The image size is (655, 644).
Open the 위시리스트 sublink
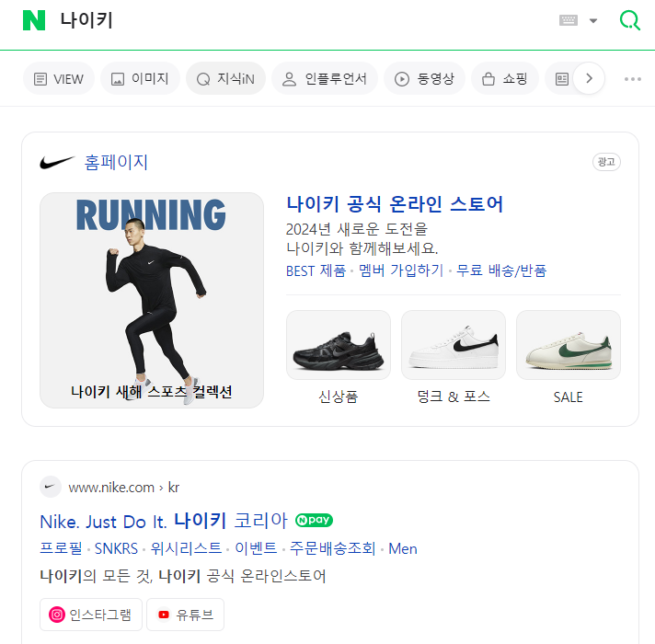(187, 548)
